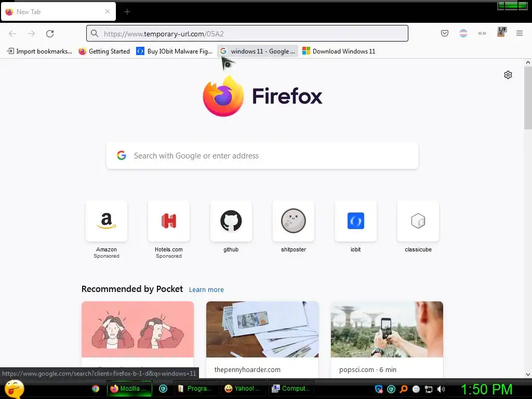
Task: Click the page scrollbar down arrow
Action: point(528,375)
